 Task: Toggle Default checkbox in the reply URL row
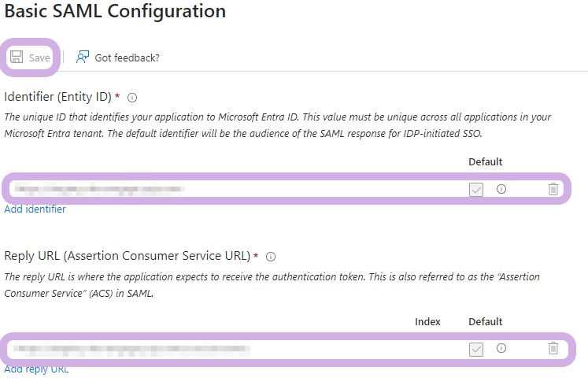[x=475, y=349]
